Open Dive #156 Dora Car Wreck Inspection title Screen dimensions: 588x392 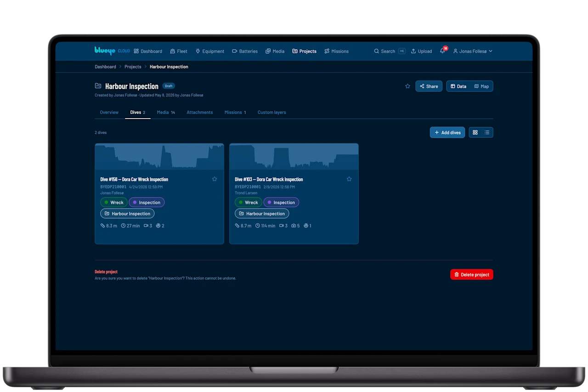(134, 179)
